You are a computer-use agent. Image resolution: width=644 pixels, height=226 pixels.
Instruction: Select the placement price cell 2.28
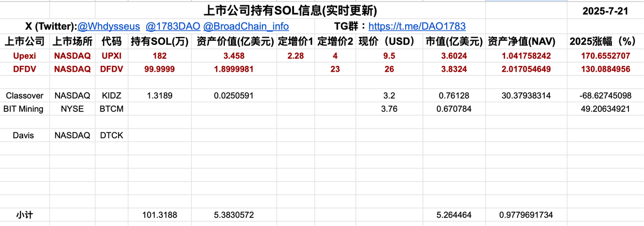tap(296, 56)
